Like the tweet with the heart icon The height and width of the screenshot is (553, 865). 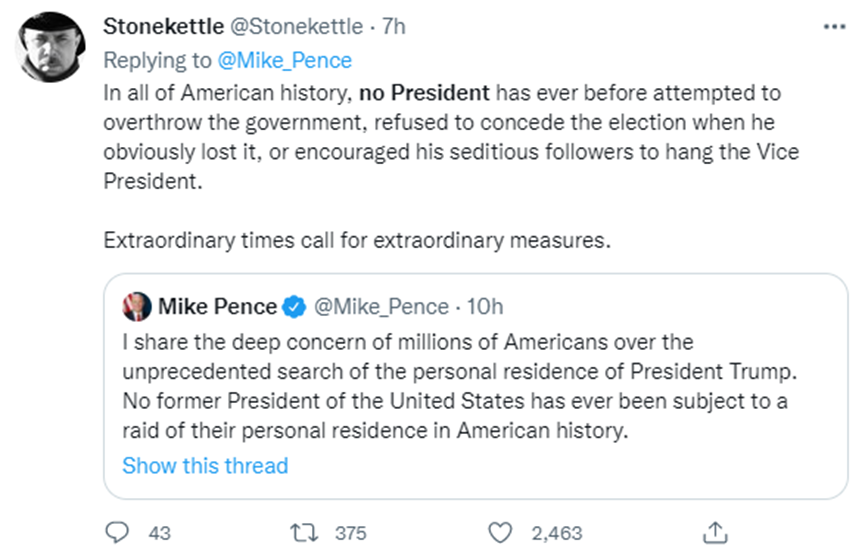coord(505,532)
